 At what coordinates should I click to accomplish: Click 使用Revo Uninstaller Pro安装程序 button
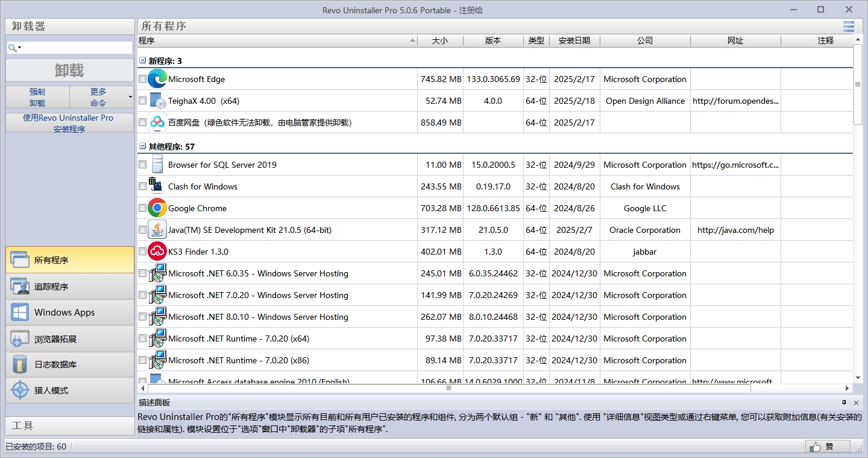(70, 123)
